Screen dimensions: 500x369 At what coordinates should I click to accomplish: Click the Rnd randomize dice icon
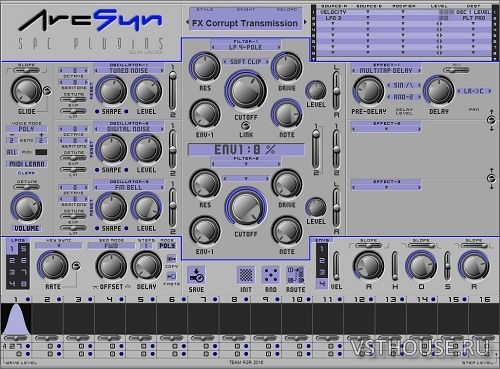[270, 275]
